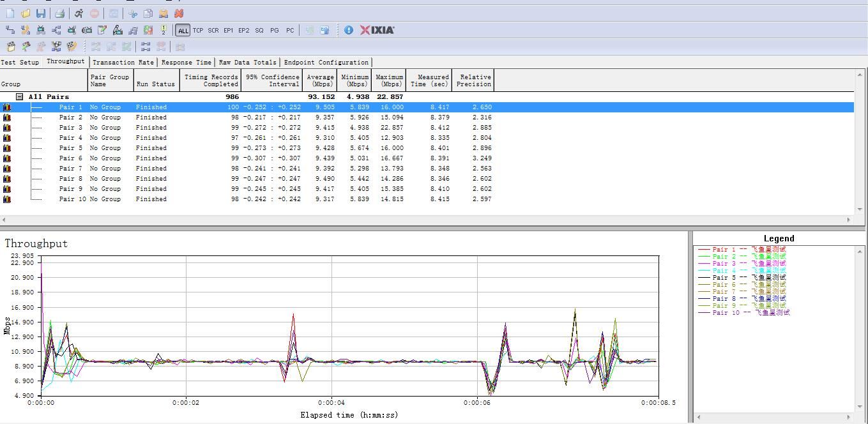
Task: Click results table scrollbar down arrow
Action: click(860, 209)
